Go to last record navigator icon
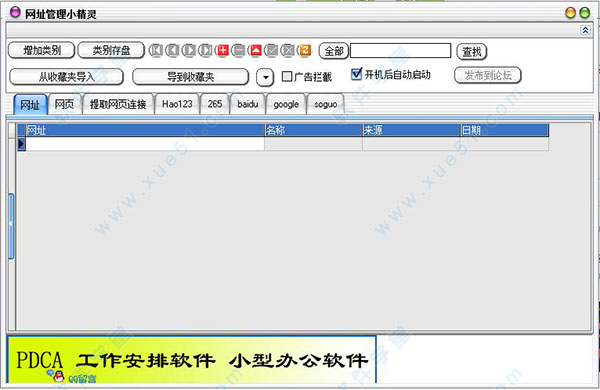 205,51
